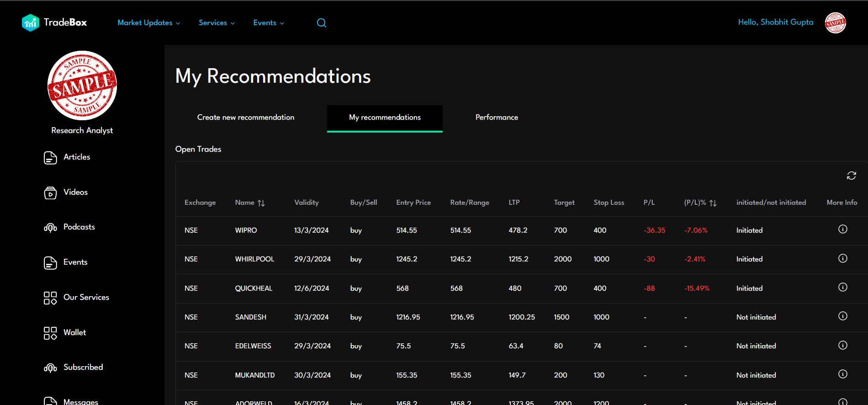Click SANDESH row Not initiated status

(756, 317)
